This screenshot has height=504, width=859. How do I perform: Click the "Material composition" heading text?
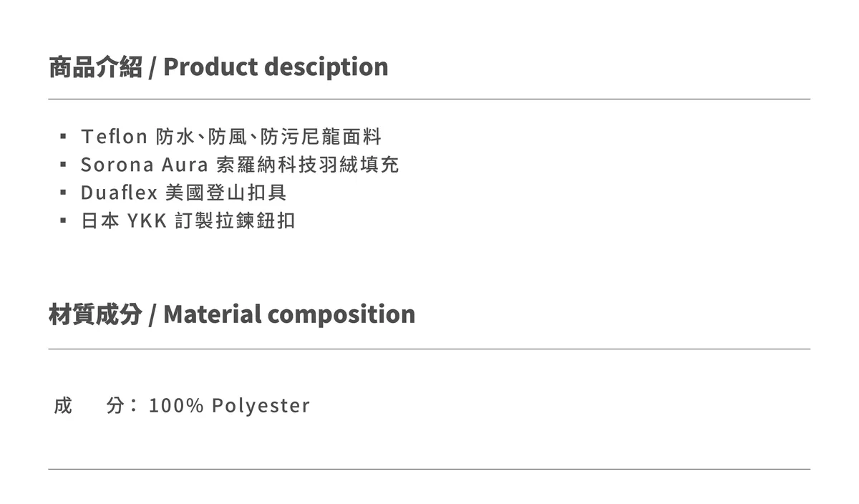click(x=289, y=314)
